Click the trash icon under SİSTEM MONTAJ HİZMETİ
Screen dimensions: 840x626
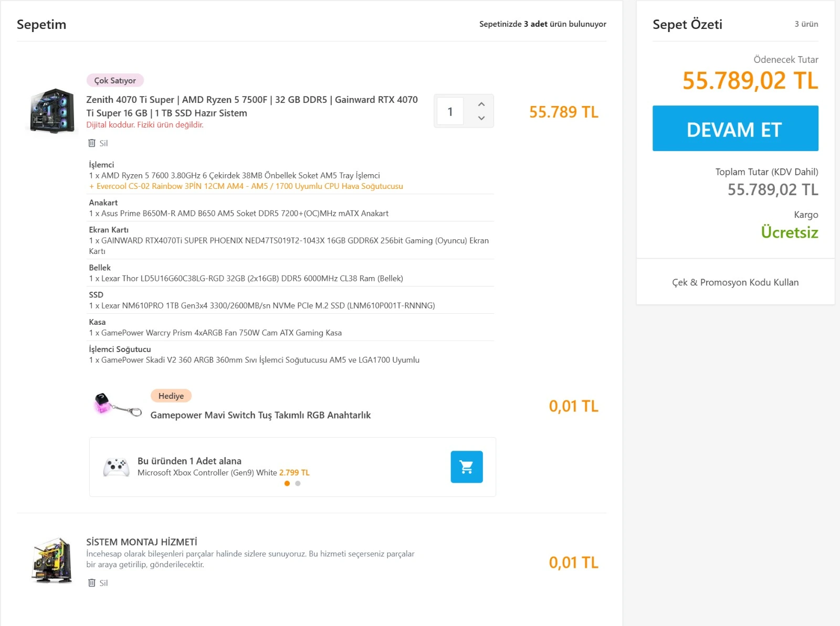pos(92,583)
